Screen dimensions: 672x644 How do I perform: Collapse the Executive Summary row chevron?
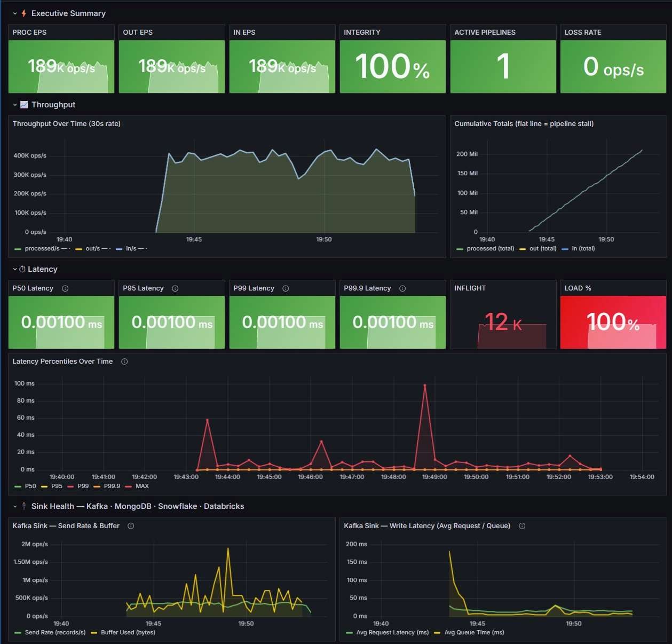pyautogui.click(x=15, y=13)
